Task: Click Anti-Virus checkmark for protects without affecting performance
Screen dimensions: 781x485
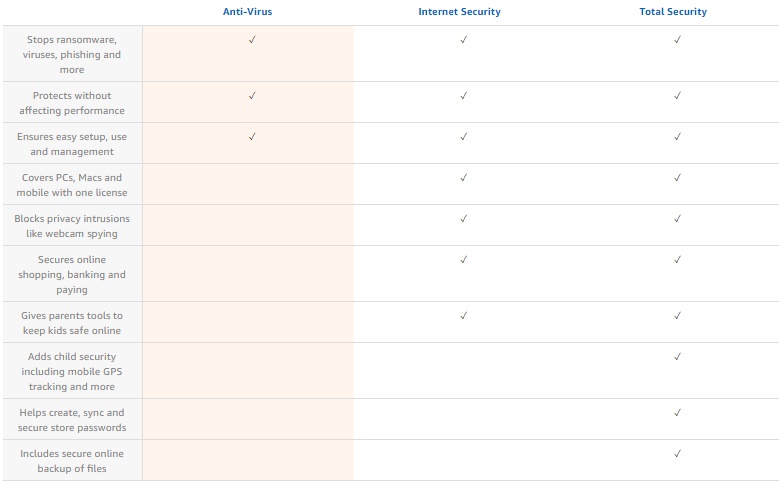Action: point(252,95)
